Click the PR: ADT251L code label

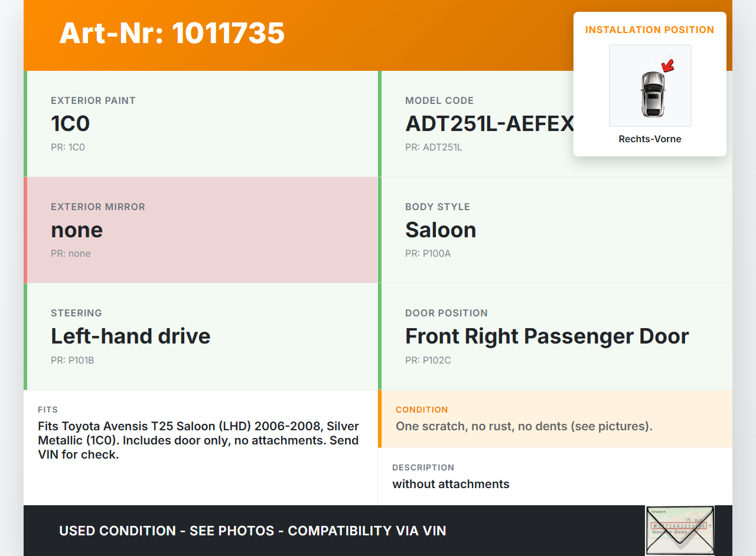(434, 148)
